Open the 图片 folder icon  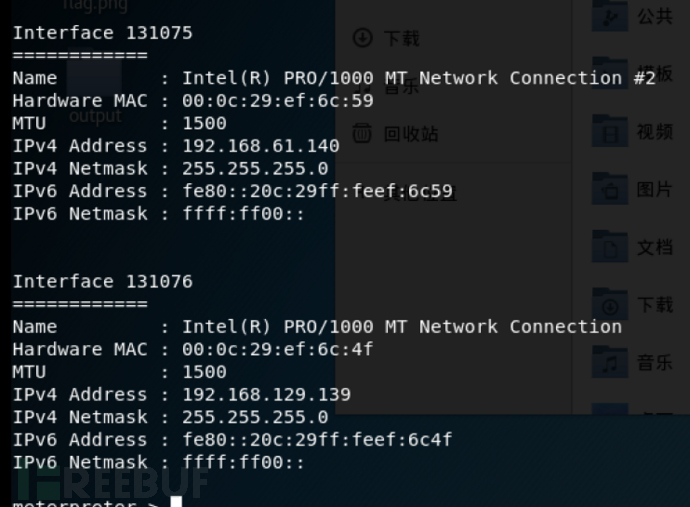click(609, 189)
